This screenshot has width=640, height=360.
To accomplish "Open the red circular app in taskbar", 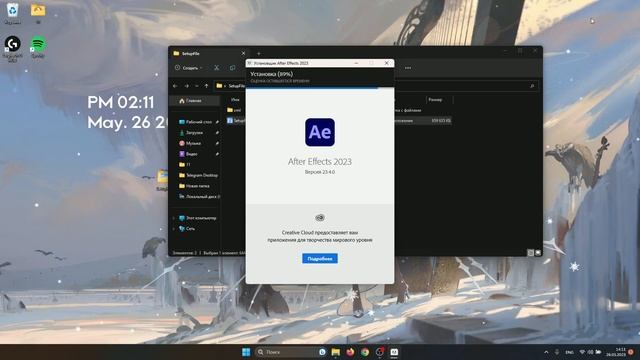I will (x=380, y=352).
